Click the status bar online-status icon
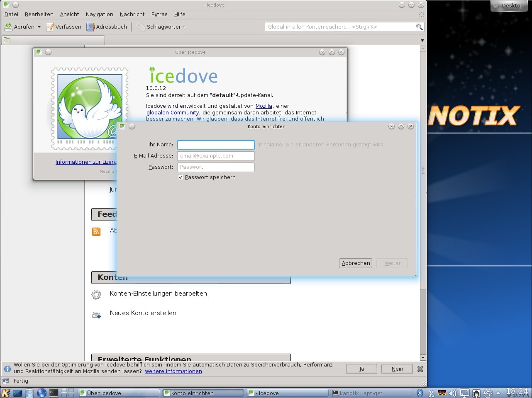 pos(5,381)
